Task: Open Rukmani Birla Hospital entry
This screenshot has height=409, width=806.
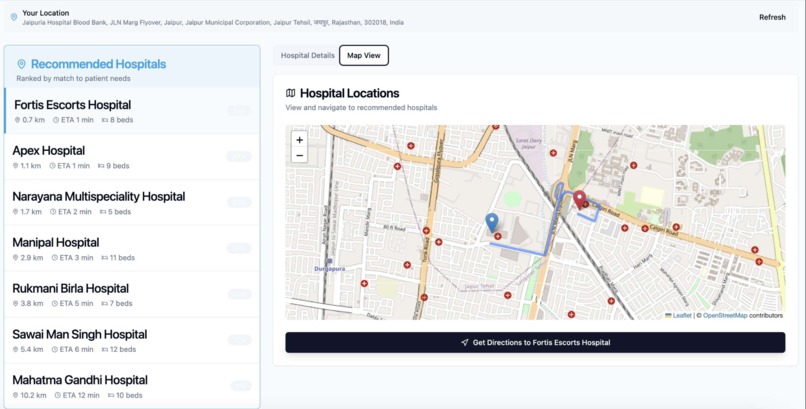Action: click(132, 294)
